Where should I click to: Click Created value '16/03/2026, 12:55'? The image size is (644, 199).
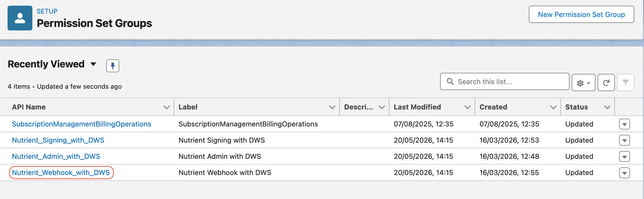(x=509, y=173)
